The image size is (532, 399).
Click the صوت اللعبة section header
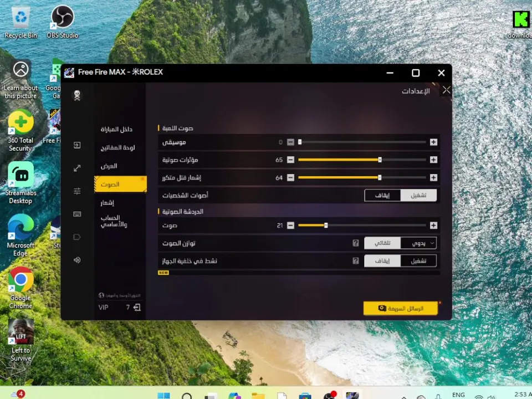177,128
